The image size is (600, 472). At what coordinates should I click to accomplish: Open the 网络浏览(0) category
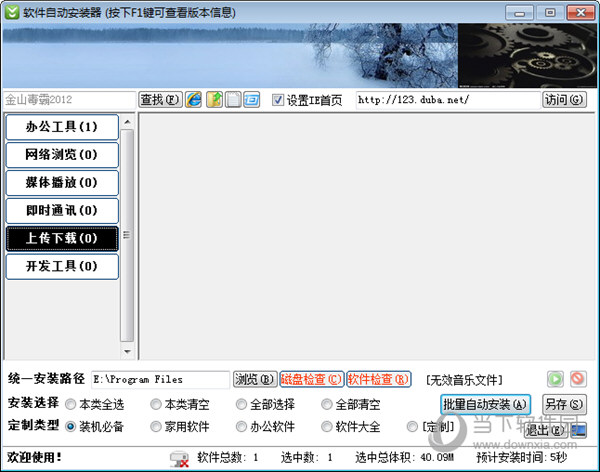point(62,155)
